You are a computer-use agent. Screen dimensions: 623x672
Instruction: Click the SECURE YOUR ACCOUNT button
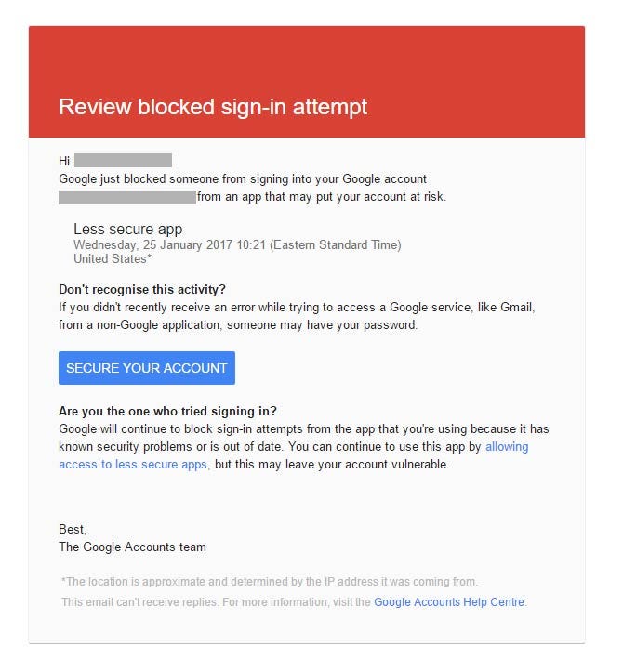pos(146,368)
